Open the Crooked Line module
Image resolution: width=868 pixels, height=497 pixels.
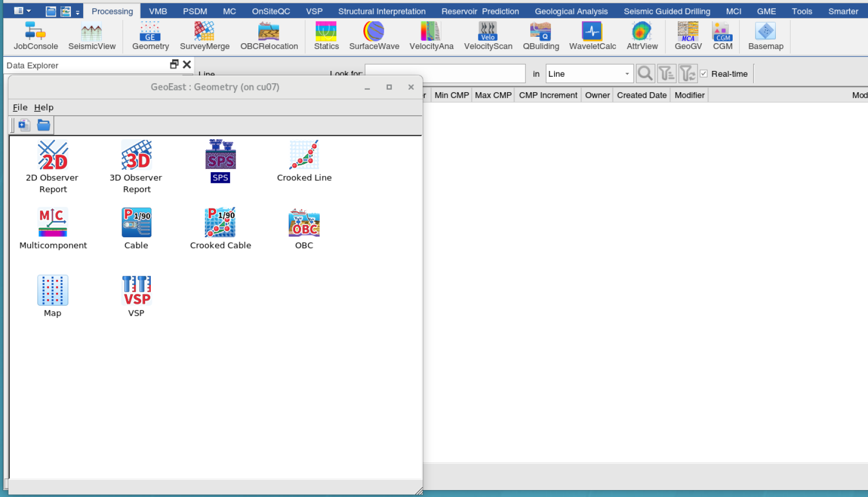point(304,156)
